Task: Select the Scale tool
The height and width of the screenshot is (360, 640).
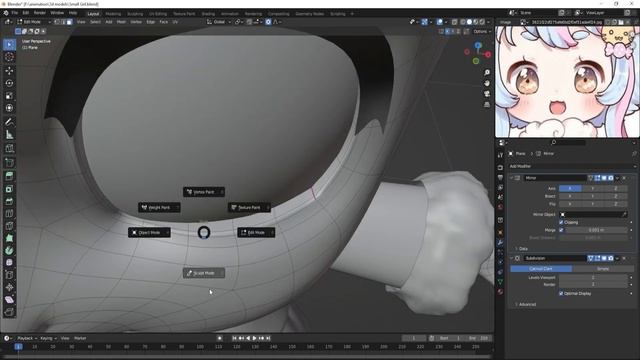Action: [9, 96]
